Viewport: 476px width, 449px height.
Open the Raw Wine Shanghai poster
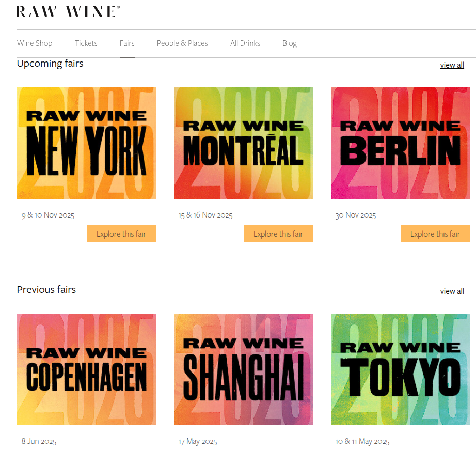coord(243,369)
